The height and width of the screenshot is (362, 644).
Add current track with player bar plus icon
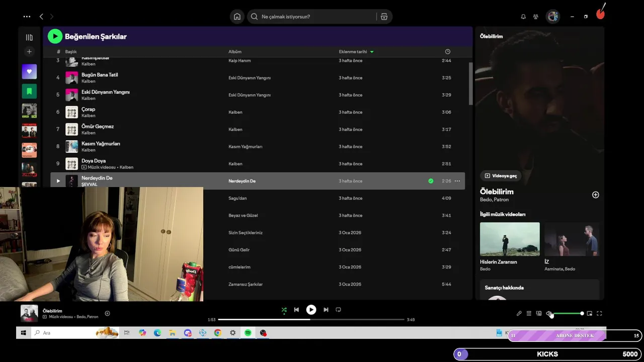(107, 313)
